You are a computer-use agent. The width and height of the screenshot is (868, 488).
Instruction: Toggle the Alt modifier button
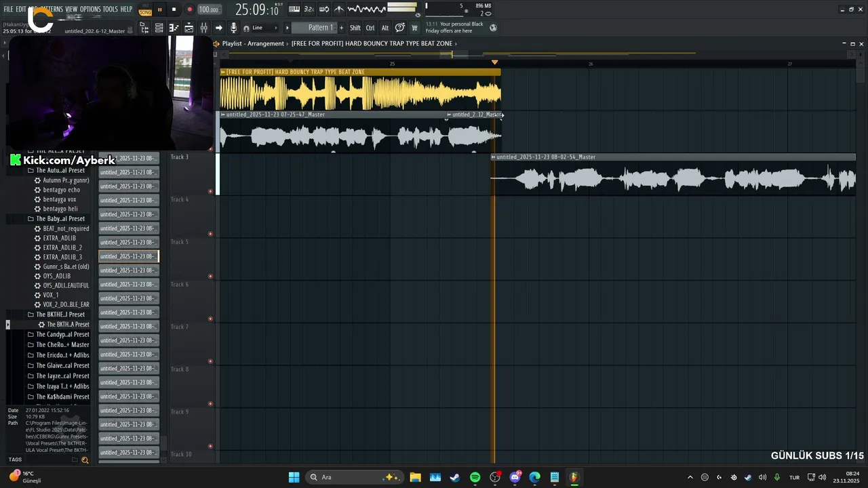[x=385, y=28]
